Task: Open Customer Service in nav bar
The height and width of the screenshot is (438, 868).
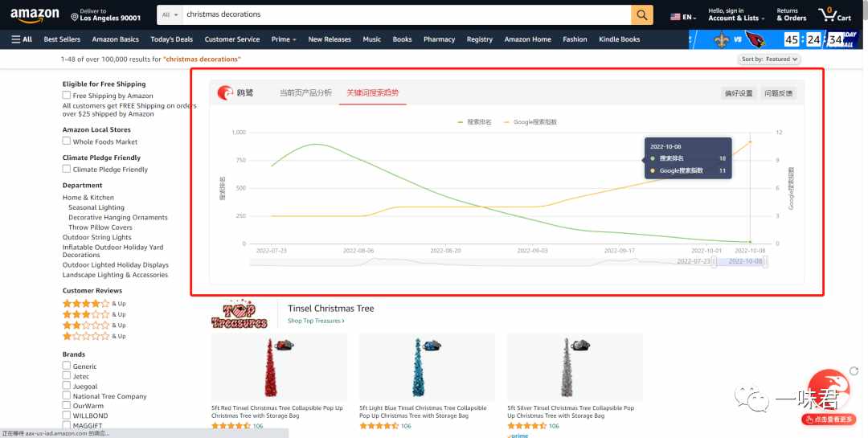Action: (x=232, y=39)
